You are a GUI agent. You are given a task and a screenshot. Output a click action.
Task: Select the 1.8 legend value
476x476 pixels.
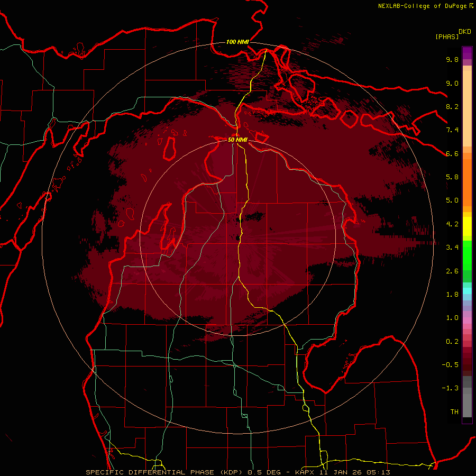(x=452, y=295)
